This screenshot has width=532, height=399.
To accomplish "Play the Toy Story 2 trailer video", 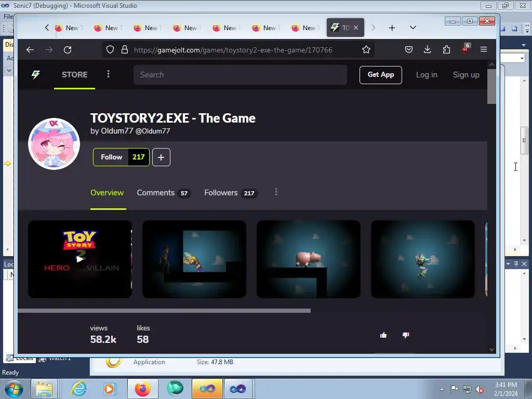I will 79,259.
